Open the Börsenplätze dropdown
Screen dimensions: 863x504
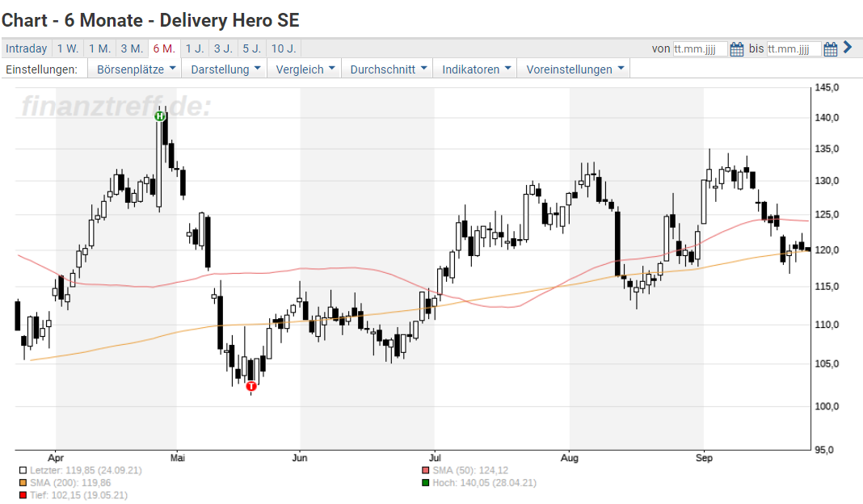pos(136,69)
